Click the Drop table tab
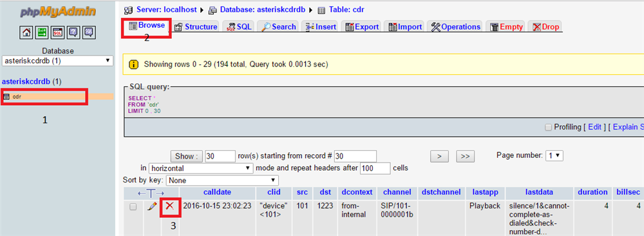Screen dimensions: 644x236 (546, 26)
